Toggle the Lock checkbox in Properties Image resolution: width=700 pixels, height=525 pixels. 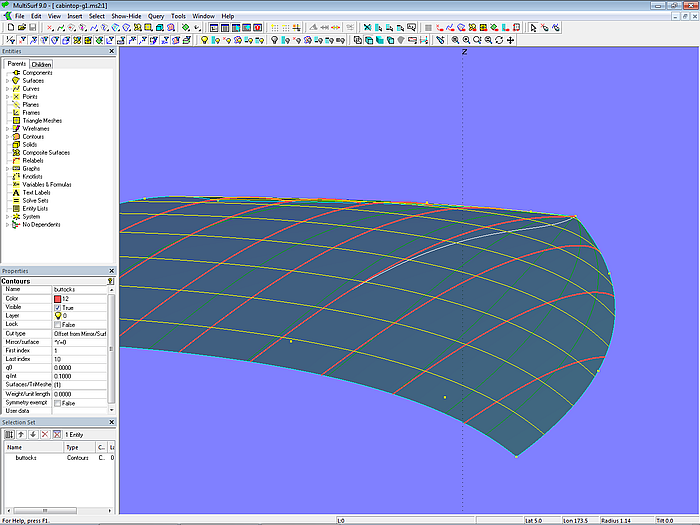[58, 324]
